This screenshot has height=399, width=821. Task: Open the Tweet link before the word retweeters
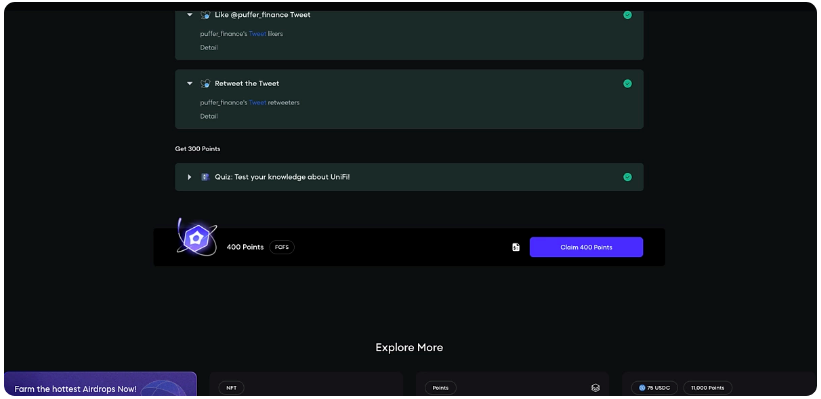[257, 103]
